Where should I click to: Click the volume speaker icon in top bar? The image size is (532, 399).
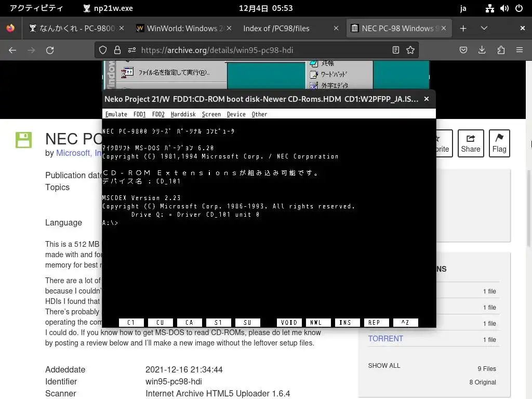pyautogui.click(x=504, y=8)
